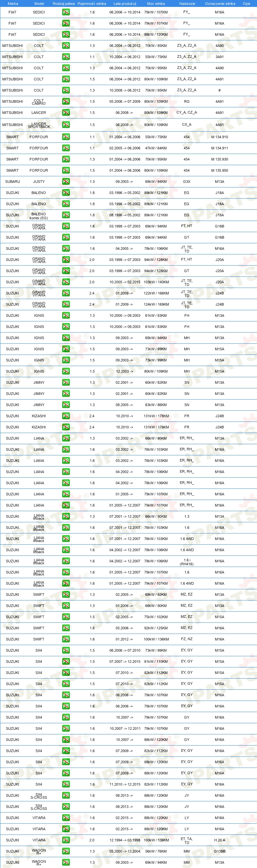Click the Pojemność silnika column header
Image resolution: width=257 pixels, height=868 pixels.
(92, 4)
